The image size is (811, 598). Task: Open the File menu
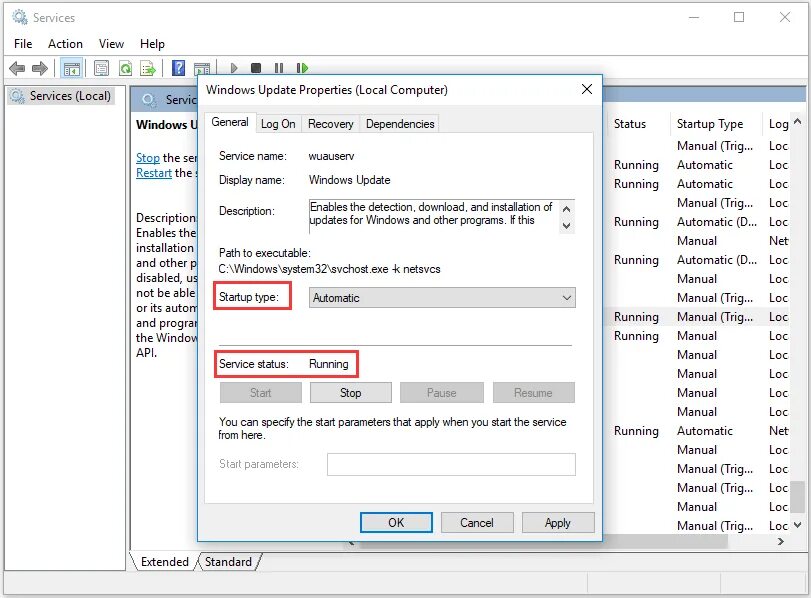coord(23,44)
